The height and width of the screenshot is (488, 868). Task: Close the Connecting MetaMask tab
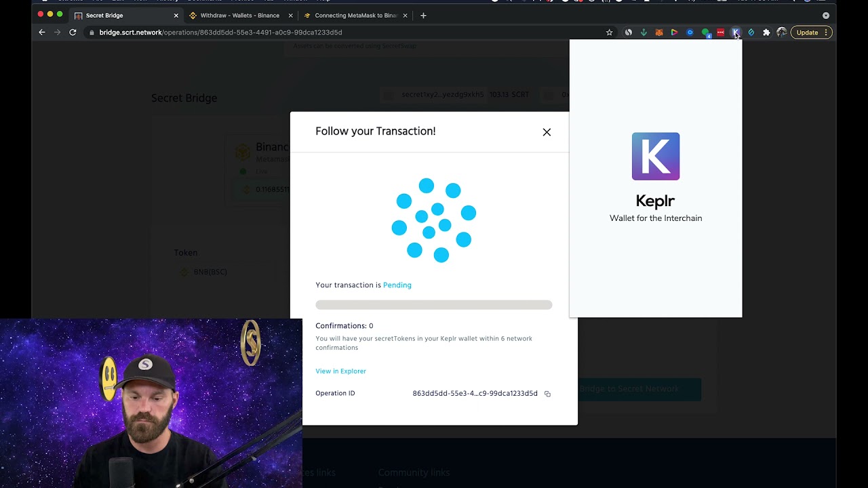click(405, 16)
